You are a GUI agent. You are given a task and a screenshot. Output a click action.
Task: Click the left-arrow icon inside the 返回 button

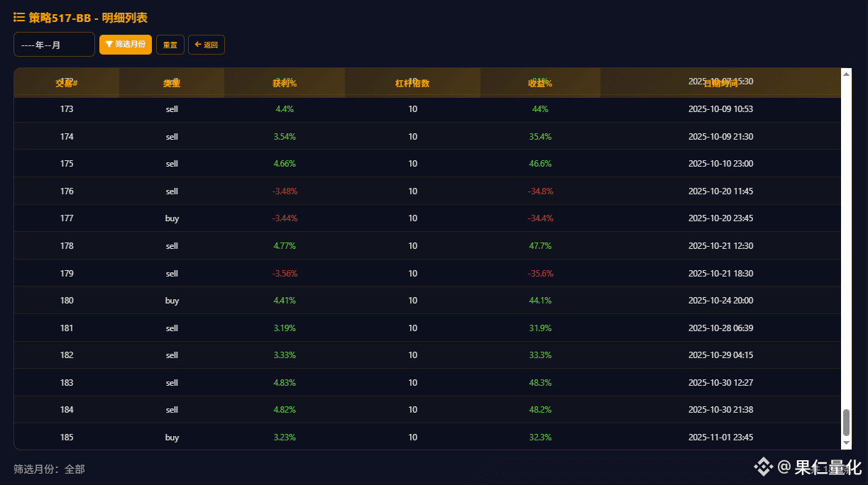[197, 44]
